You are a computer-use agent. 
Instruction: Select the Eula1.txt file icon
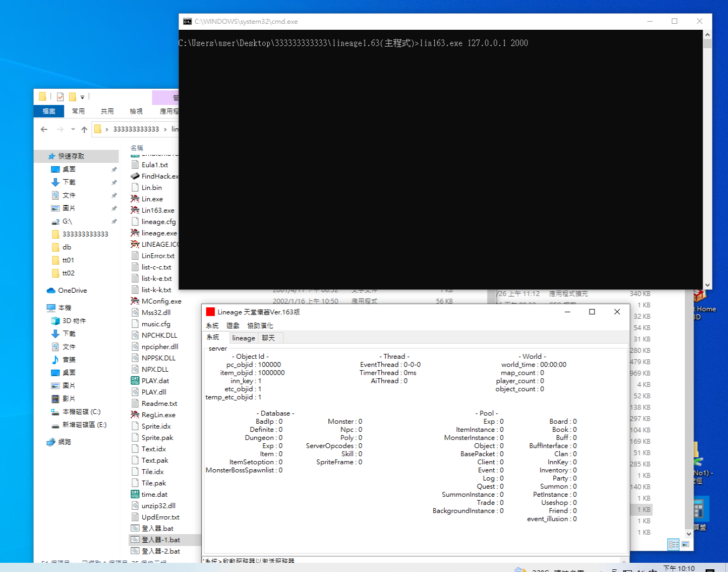pos(135,165)
